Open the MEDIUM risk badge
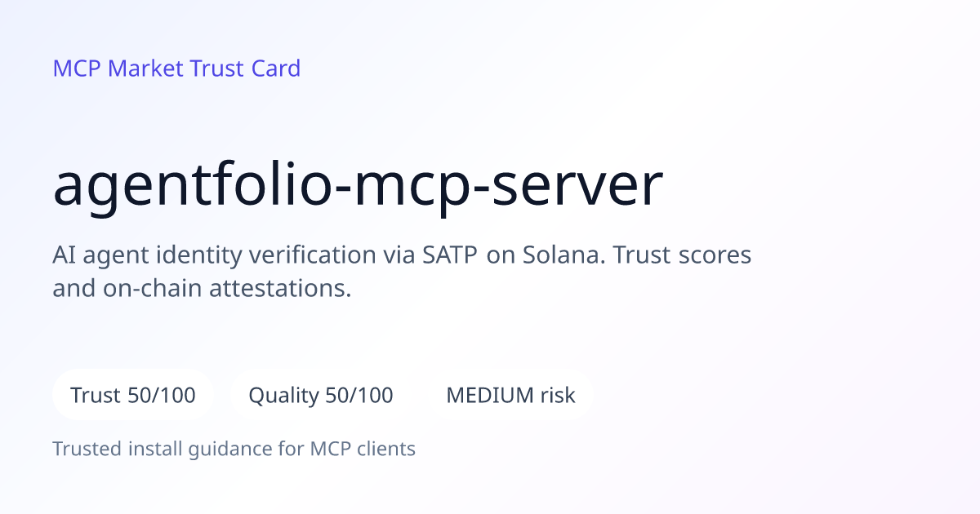The image size is (980, 514). (x=510, y=396)
